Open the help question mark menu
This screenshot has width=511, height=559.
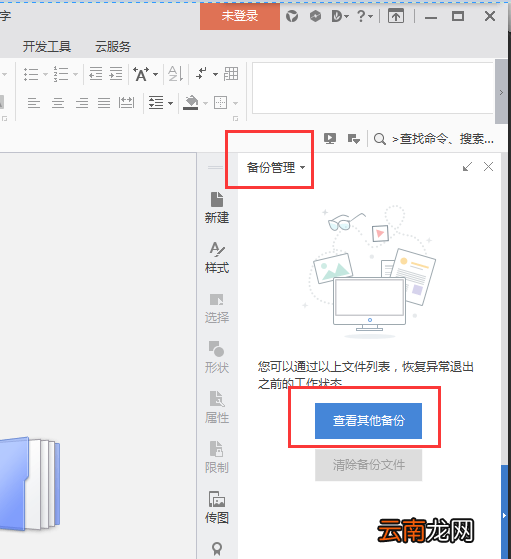[x=365, y=16]
